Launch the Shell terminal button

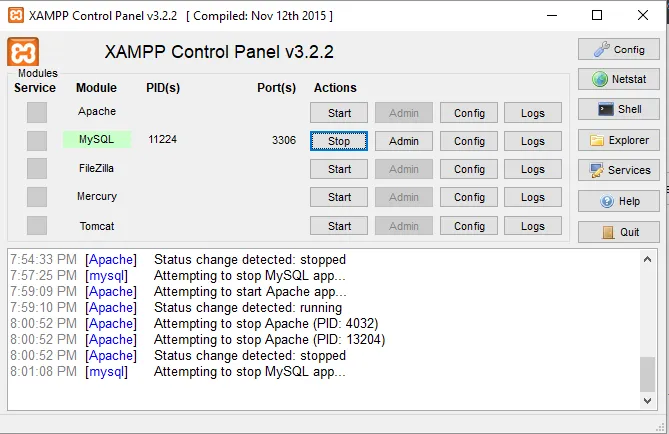pyautogui.click(x=619, y=109)
